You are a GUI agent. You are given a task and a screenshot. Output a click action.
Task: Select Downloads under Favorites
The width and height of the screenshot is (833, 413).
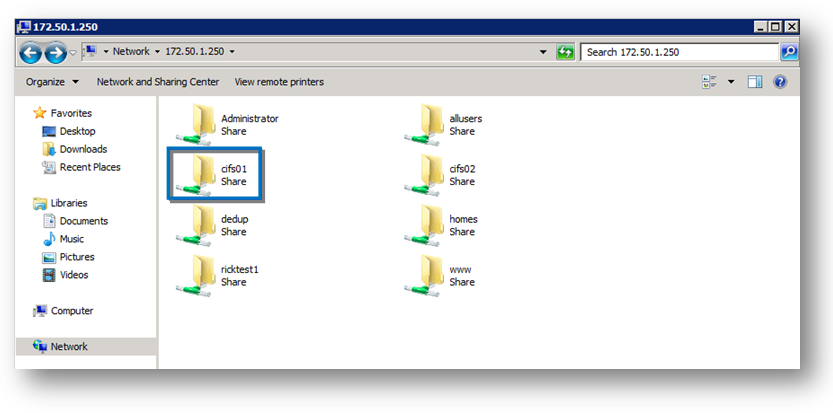click(x=82, y=149)
